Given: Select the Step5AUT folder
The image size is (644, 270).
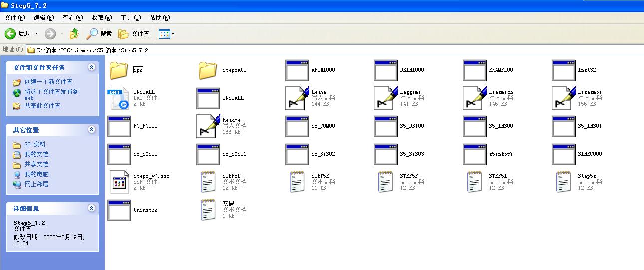Looking at the screenshot, I should coord(208,70).
